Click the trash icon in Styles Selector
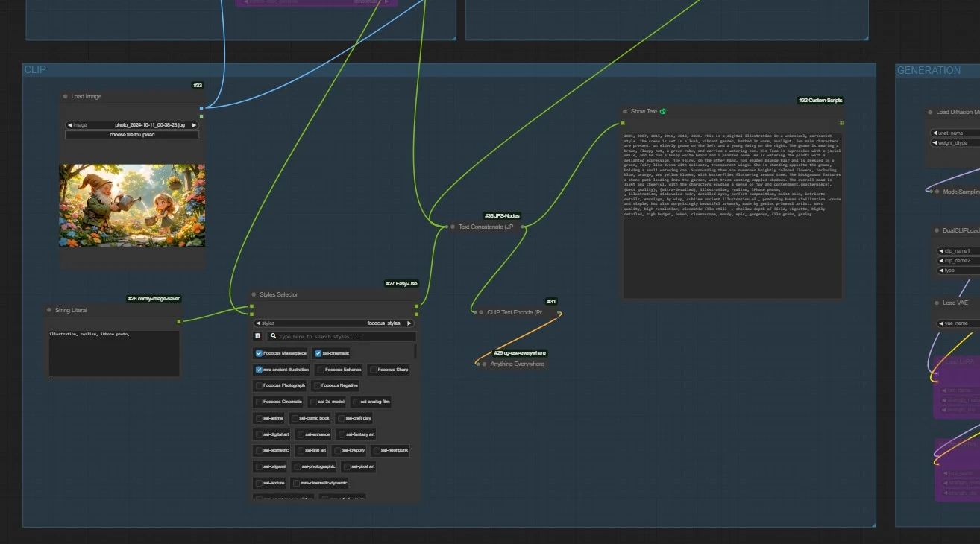 pos(257,337)
